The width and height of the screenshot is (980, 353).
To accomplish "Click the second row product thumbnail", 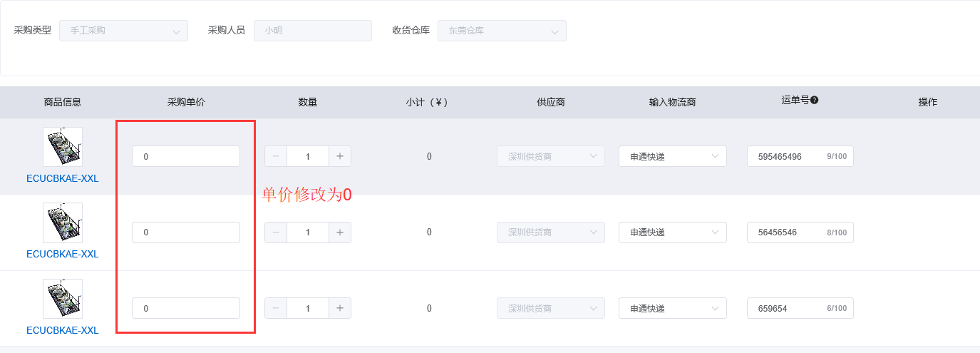I will (63, 222).
